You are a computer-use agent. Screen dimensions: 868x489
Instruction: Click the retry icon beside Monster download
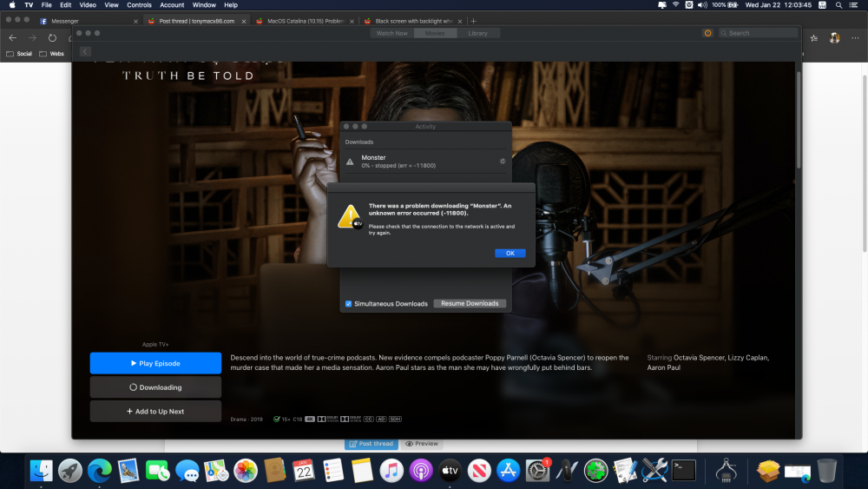point(503,162)
